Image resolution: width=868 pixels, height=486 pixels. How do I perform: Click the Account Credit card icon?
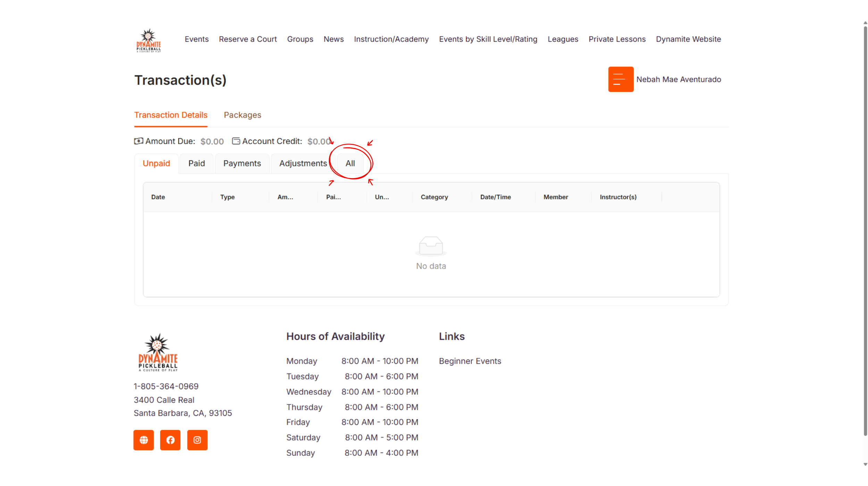click(x=236, y=141)
